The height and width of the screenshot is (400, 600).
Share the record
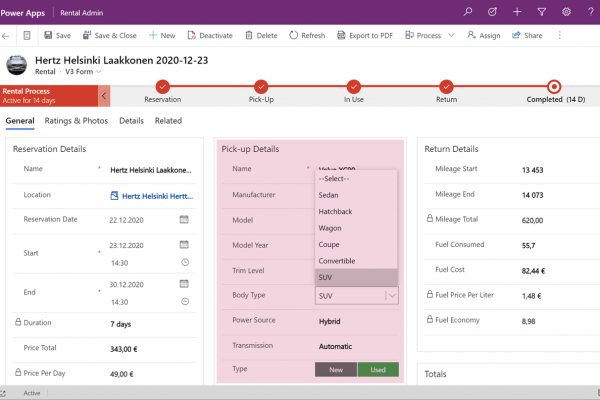point(527,36)
